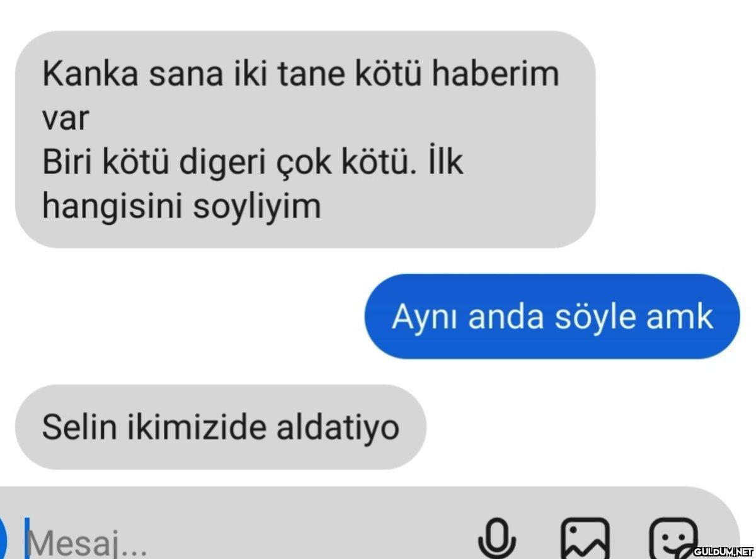
Task: Select the 'Kanka sana iki tane' message bubble
Action: click(x=305, y=139)
